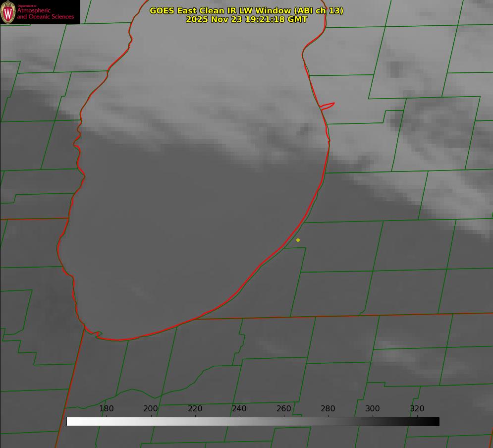This screenshot has width=493, height=448.
Task: Click the small red peninsula outline on the east shore
Action: [x=328, y=105]
